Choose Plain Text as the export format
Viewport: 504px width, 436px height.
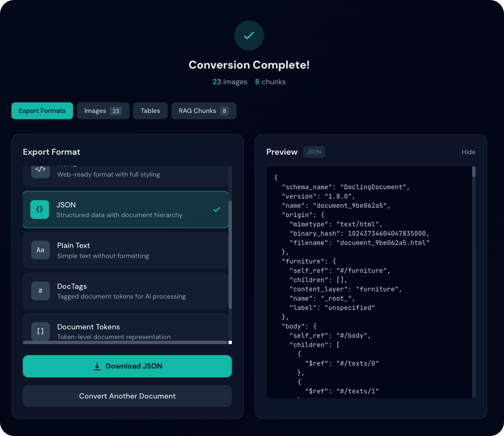click(x=126, y=250)
